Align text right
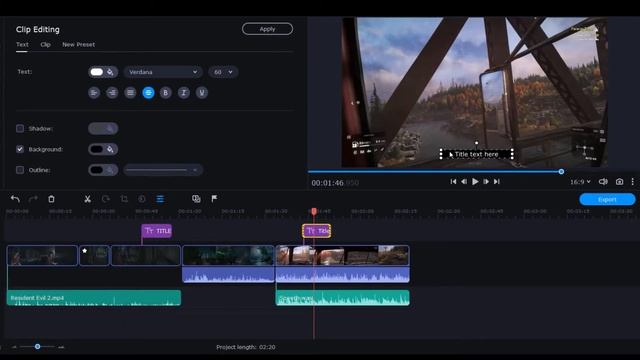The height and width of the screenshot is (360, 640). 112,93
